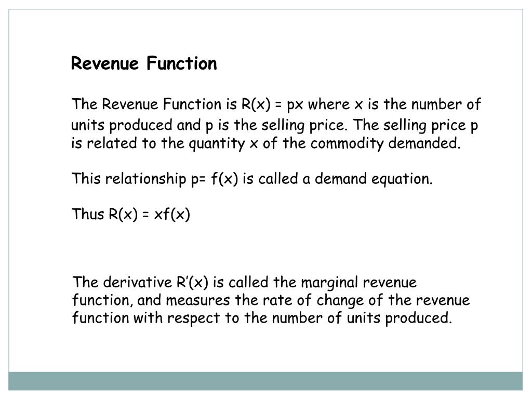Click the phrase 'is called a' in demand sentence
This screenshot has width=532, height=399.
(x=276, y=179)
